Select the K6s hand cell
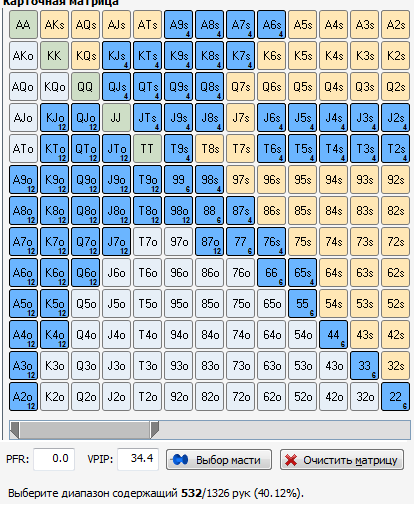Image resolution: width=414 pixels, height=506 pixels. pyautogui.click(x=271, y=56)
